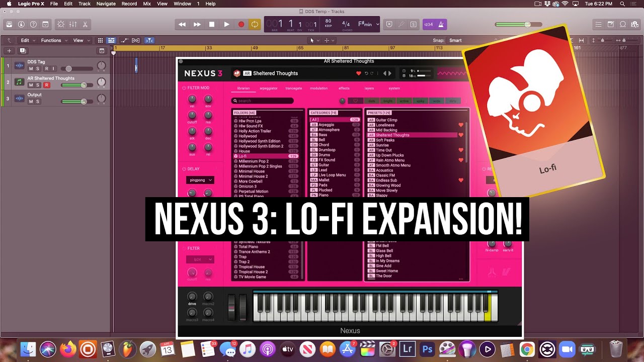Filter presets by the spiky tag
Screen dimensions: 644x362
(420, 101)
